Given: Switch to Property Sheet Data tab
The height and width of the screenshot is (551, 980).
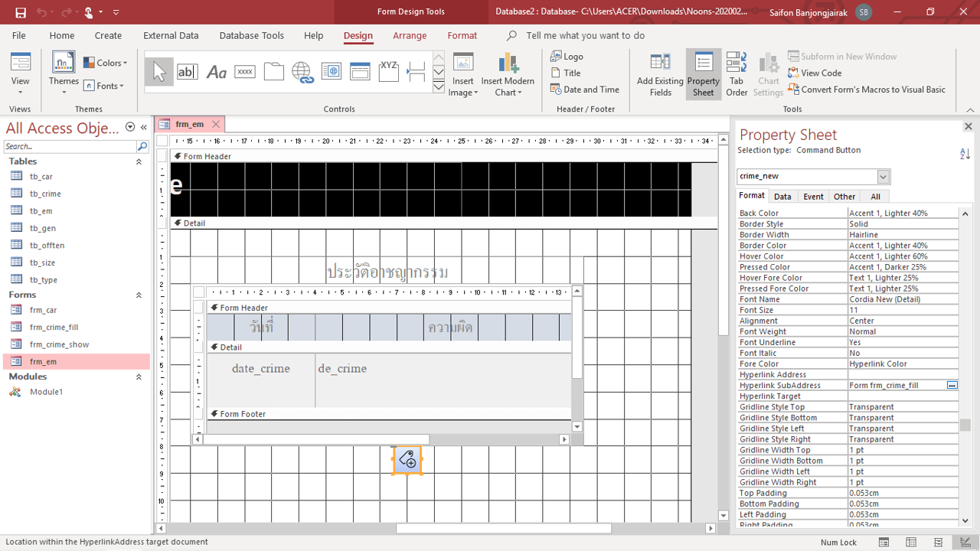Looking at the screenshot, I should pyautogui.click(x=782, y=197).
